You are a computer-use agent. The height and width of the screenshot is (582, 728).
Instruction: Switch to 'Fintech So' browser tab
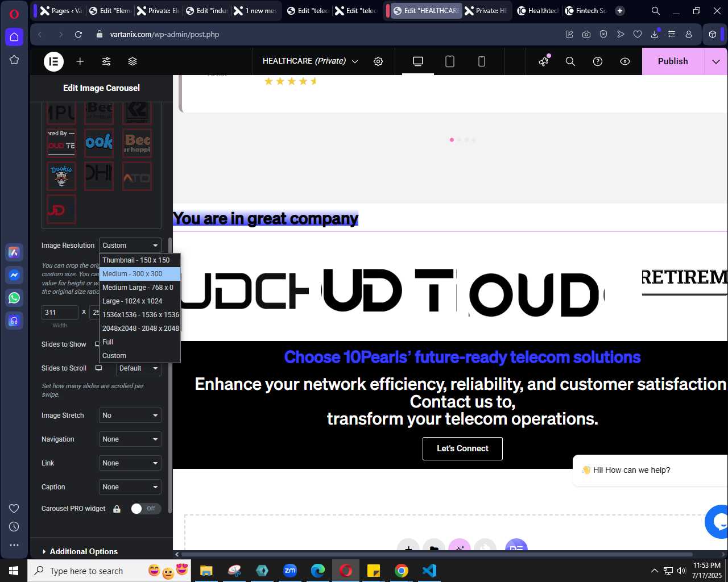(x=586, y=10)
